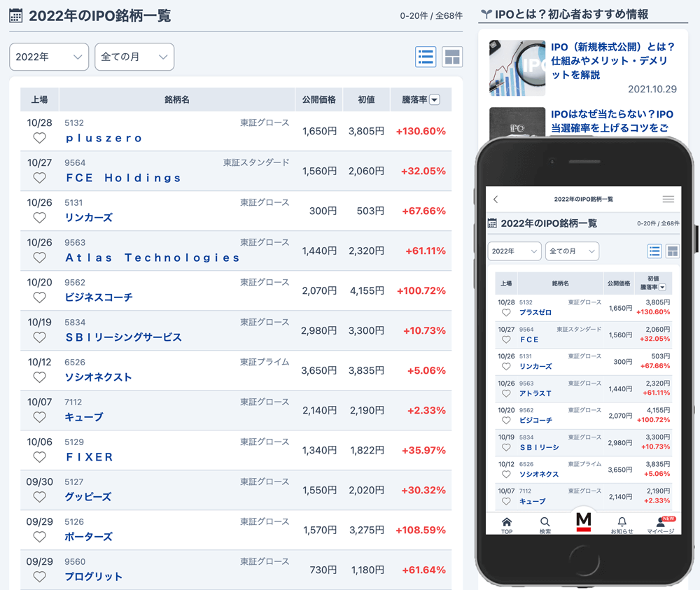Tap center M logo in phone nav

[x=584, y=521]
